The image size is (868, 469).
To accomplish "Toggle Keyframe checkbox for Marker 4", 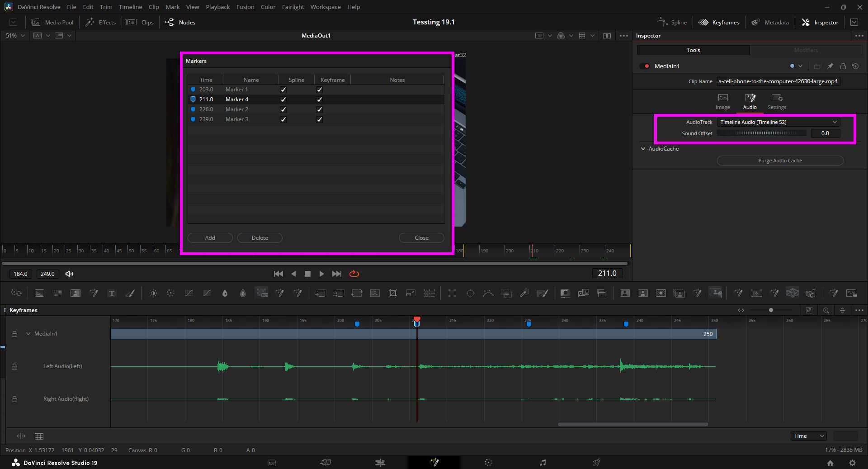I will click(320, 99).
